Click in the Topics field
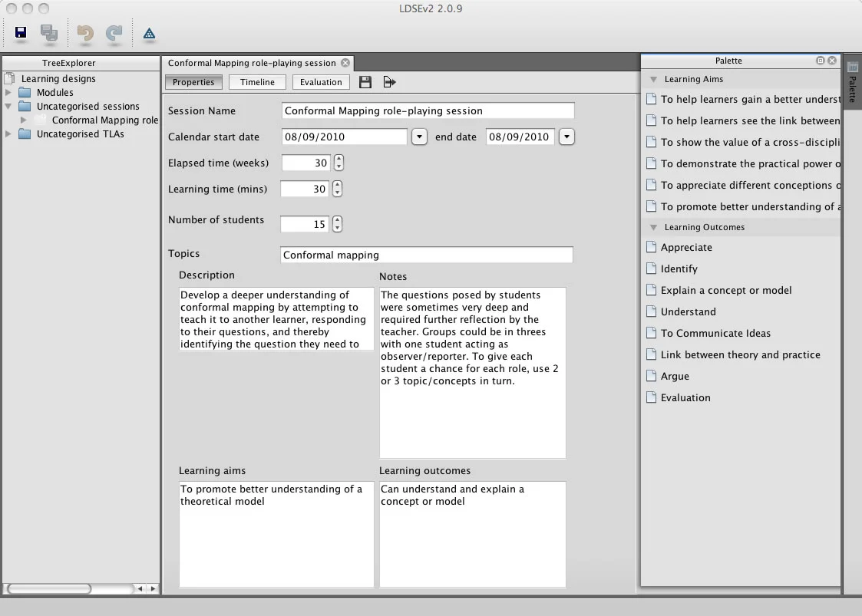 427,255
